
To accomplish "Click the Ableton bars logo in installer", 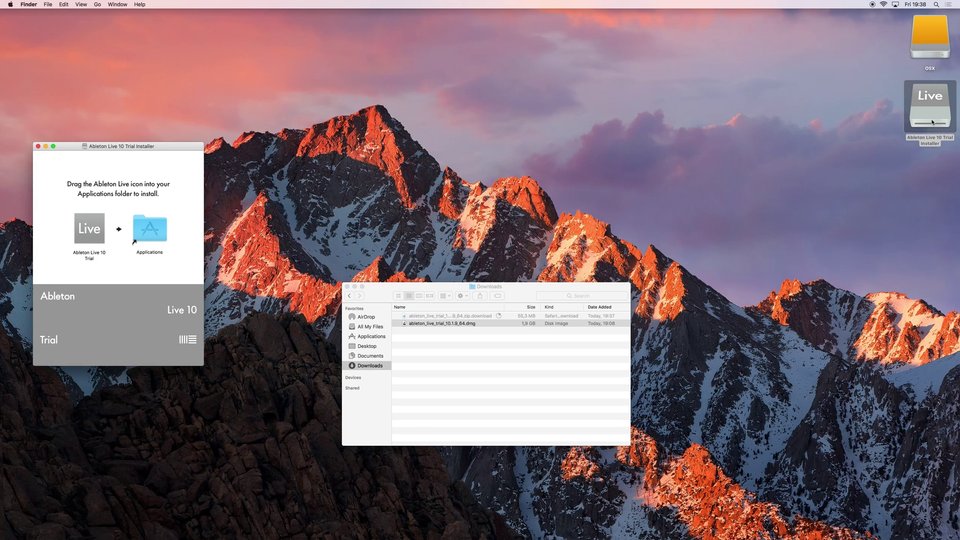I will click(x=187, y=339).
